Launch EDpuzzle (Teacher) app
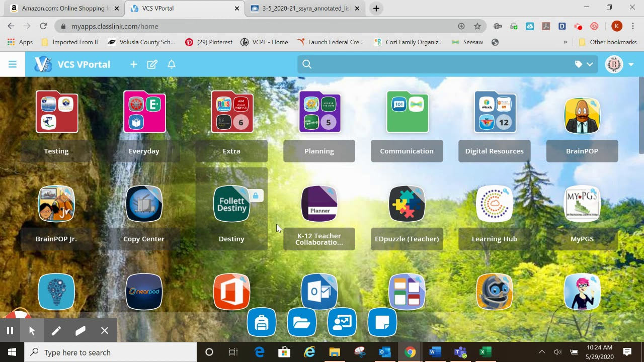 click(407, 204)
